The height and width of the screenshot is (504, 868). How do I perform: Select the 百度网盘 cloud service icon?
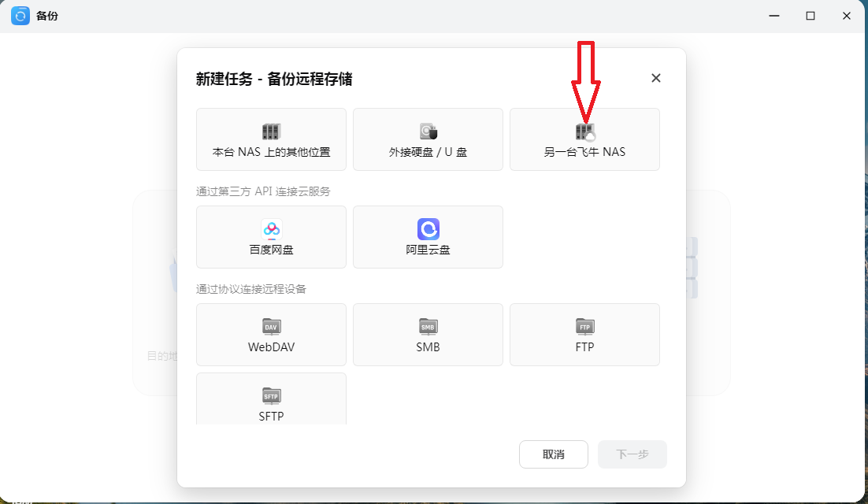click(271, 228)
